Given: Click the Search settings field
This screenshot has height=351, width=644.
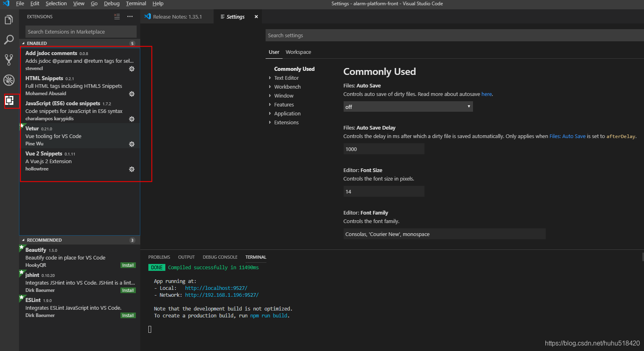Looking at the screenshot, I should pyautogui.click(x=454, y=35).
